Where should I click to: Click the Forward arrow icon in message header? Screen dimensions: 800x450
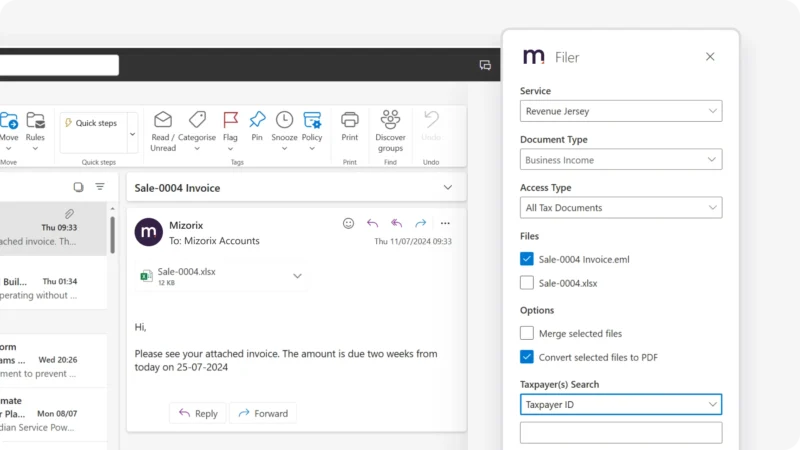420,223
